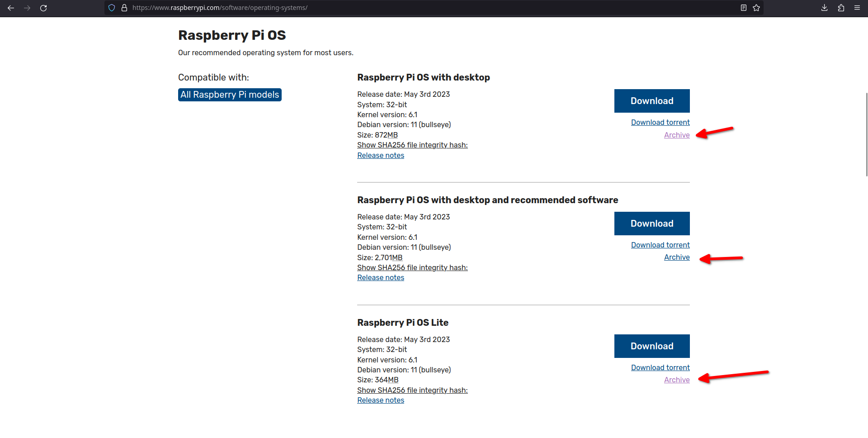This screenshot has height=438, width=868.
Task: Open the browser extensions panel
Action: coord(841,8)
